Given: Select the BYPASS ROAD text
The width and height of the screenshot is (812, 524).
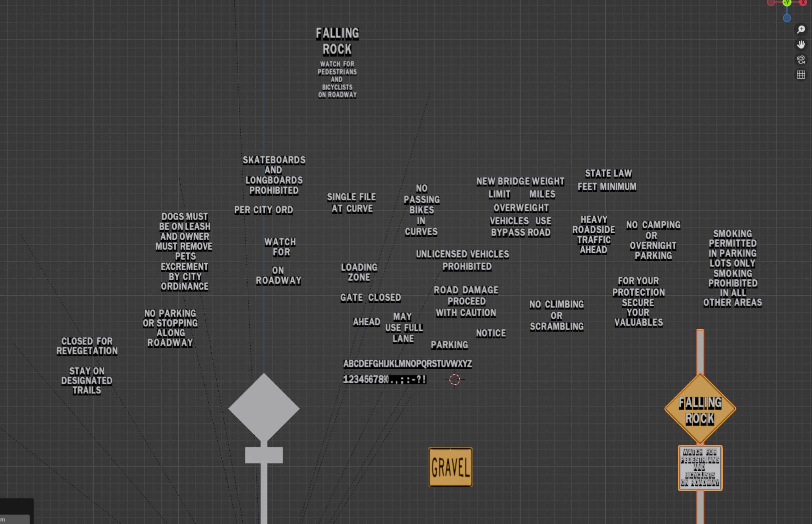Looking at the screenshot, I should [x=521, y=233].
